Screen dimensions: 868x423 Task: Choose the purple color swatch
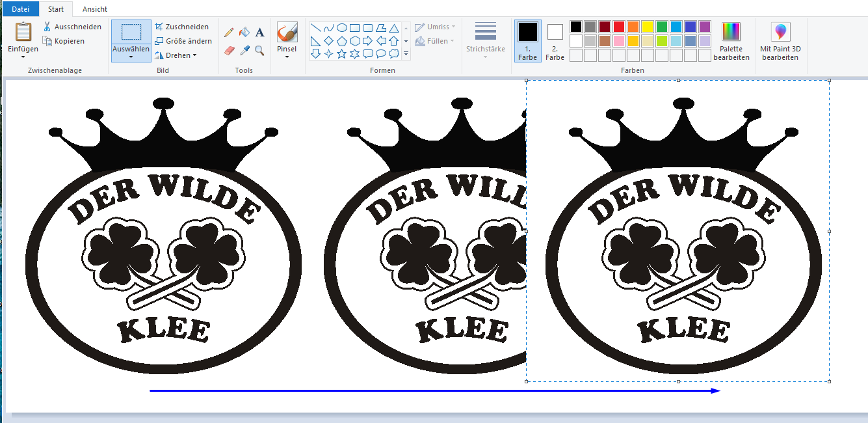(x=705, y=27)
